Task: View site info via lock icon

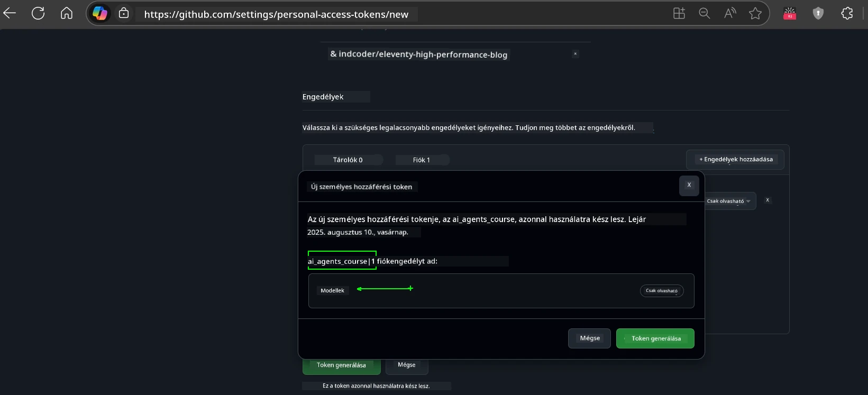Action: (124, 14)
